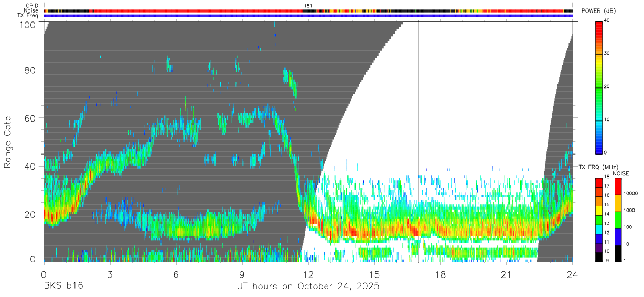Select range gate tick label 80

30,70
